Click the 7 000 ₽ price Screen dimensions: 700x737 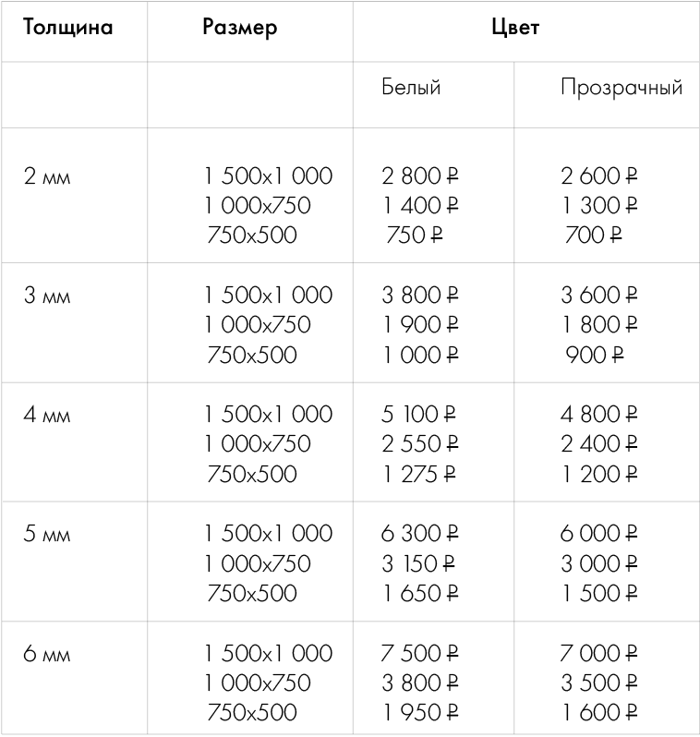599,654
